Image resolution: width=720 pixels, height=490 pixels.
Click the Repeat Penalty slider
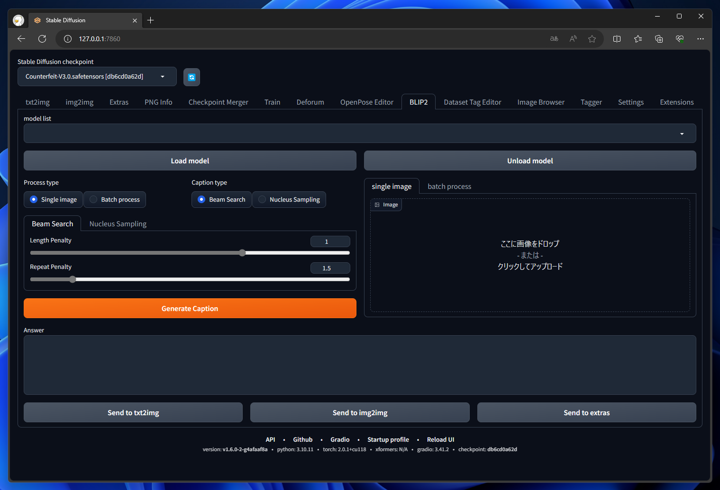(190, 279)
